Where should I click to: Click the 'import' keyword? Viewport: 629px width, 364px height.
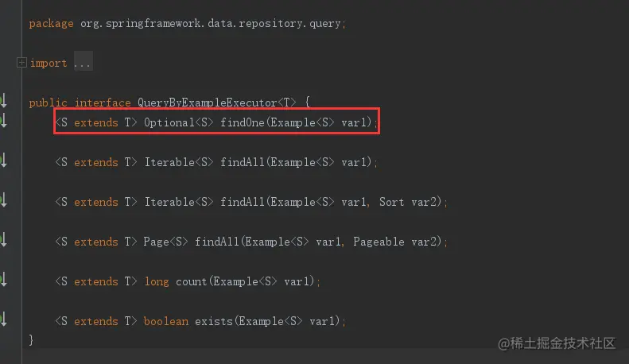click(x=49, y=64)
